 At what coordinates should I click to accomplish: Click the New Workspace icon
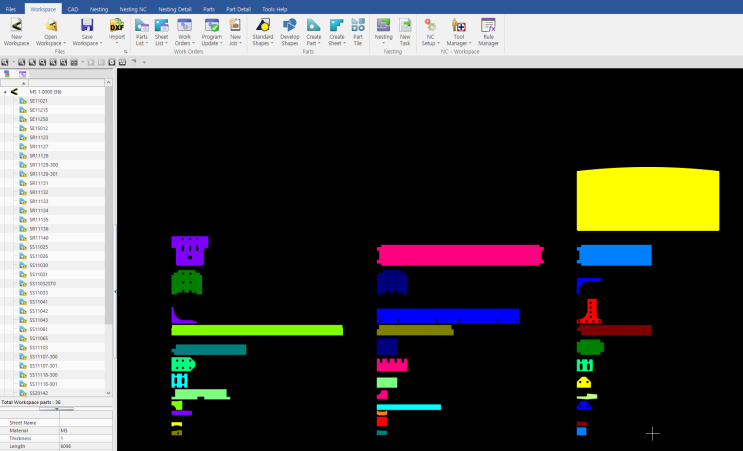coord(17,26)
